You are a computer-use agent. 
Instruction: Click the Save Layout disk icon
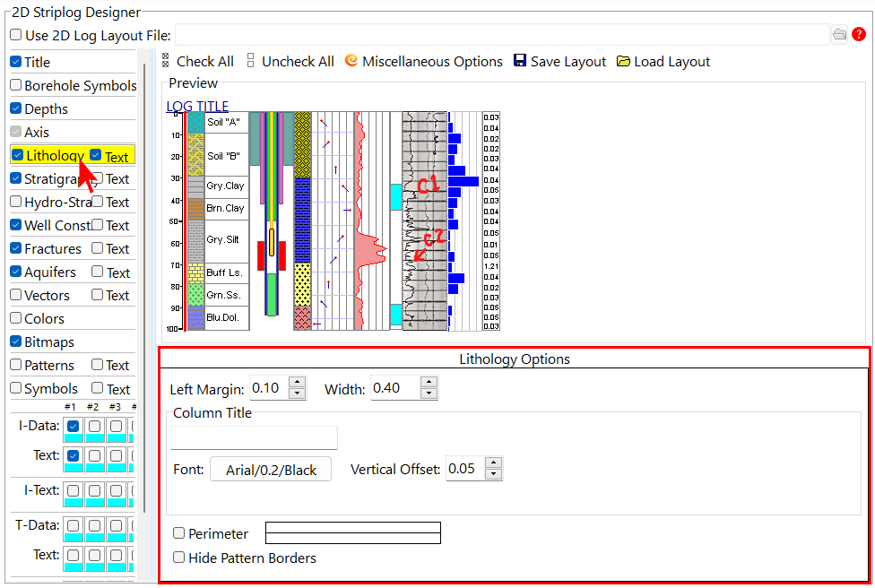point(520,61)
